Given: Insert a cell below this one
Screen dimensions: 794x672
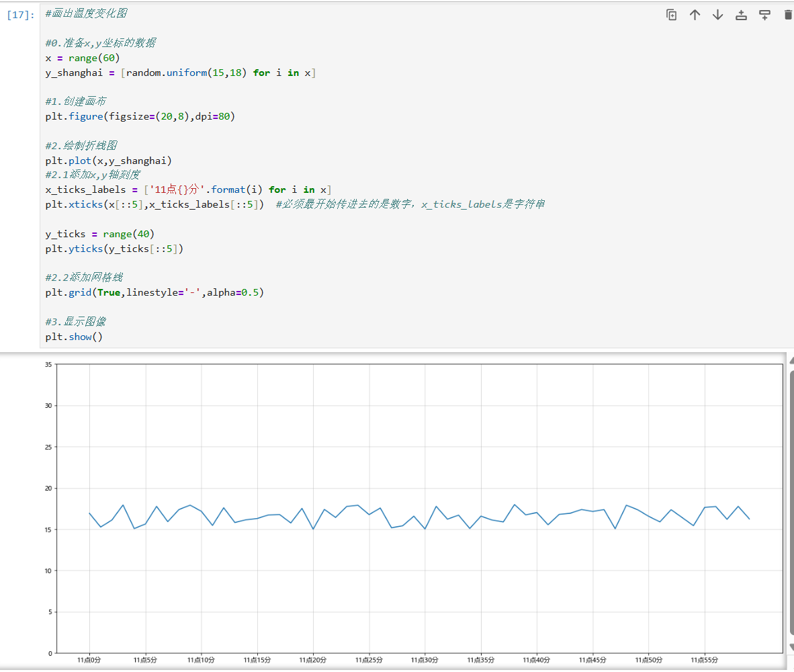Looking at the screenshot, I should point(764,15).
